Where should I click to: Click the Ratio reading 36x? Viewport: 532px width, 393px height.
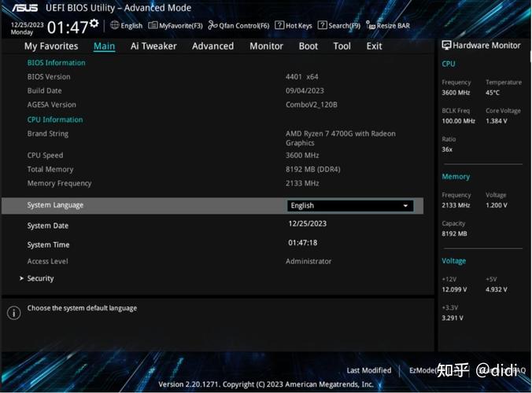pos(447,149)
